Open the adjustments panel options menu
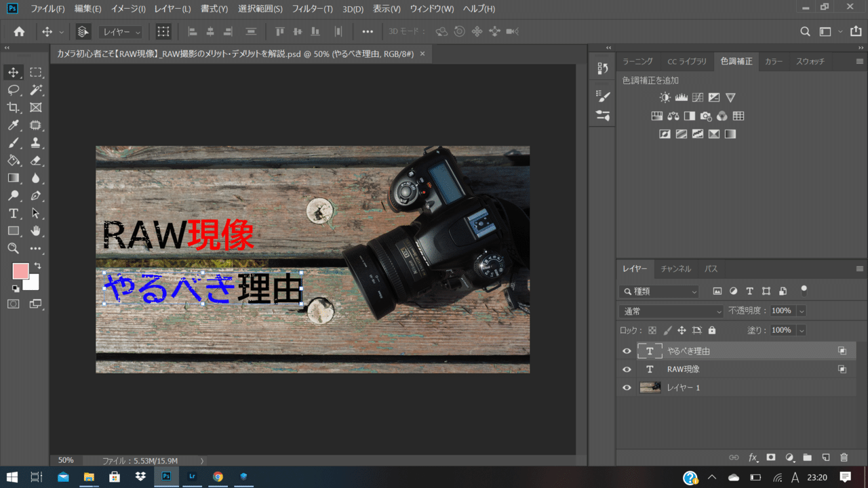868x488 pixels. pyautogui.click(x=859, y=62)
